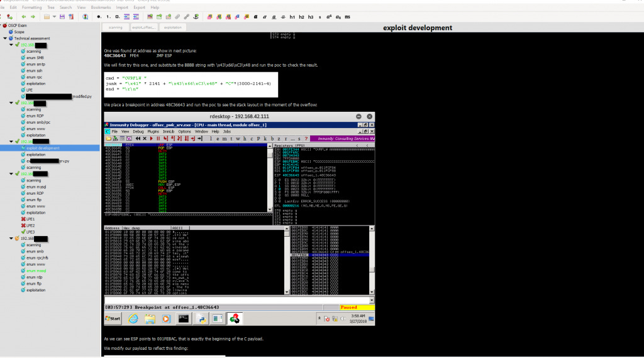Toggle italic text formatting

pos(265,17)
